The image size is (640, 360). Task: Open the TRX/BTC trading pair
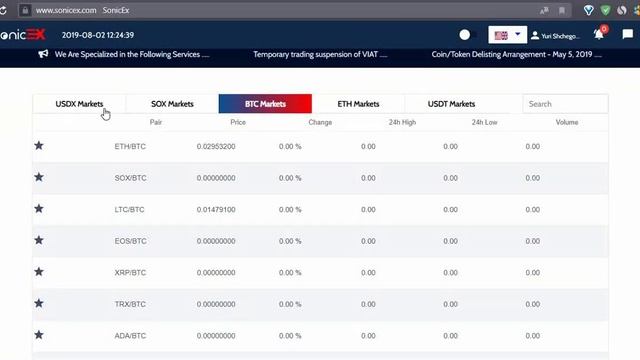[x=130, y=304]
